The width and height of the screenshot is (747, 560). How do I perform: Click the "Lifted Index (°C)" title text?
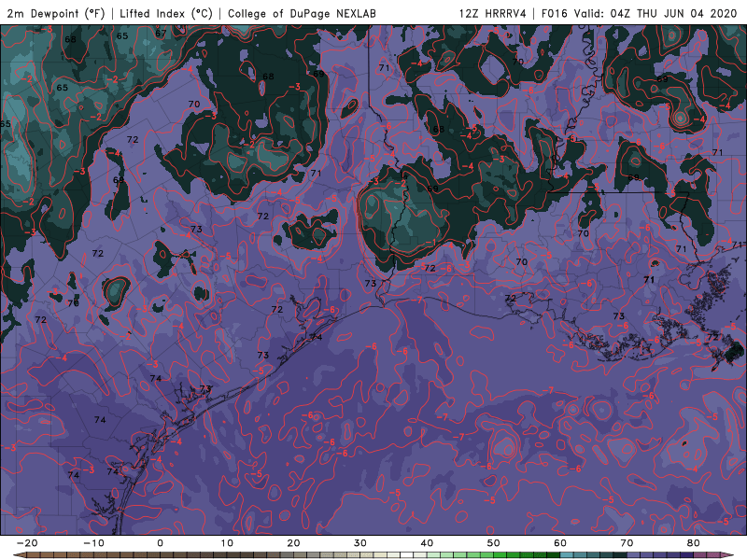(166, 13)
